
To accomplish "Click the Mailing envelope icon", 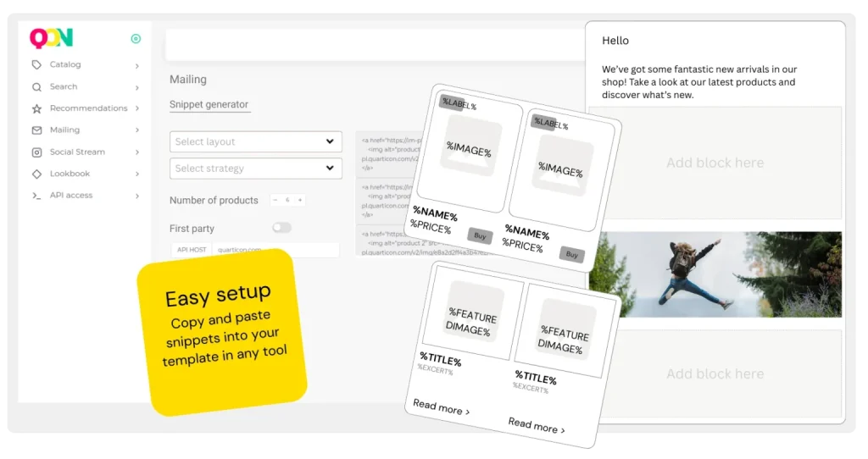I will (x=36, y=130).
